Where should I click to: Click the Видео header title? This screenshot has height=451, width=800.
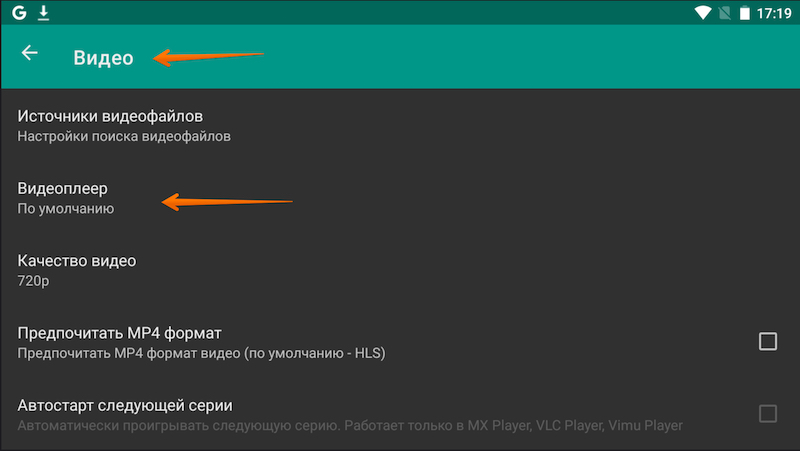103,58
